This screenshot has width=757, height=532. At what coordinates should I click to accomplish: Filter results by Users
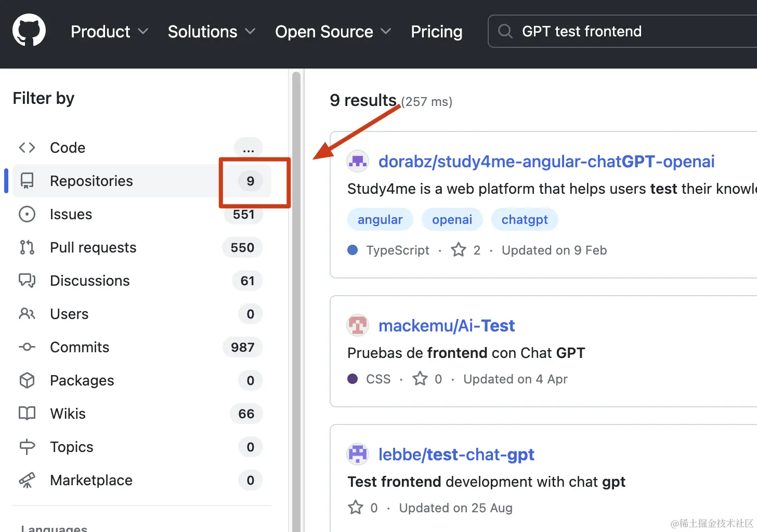point(142,314)
